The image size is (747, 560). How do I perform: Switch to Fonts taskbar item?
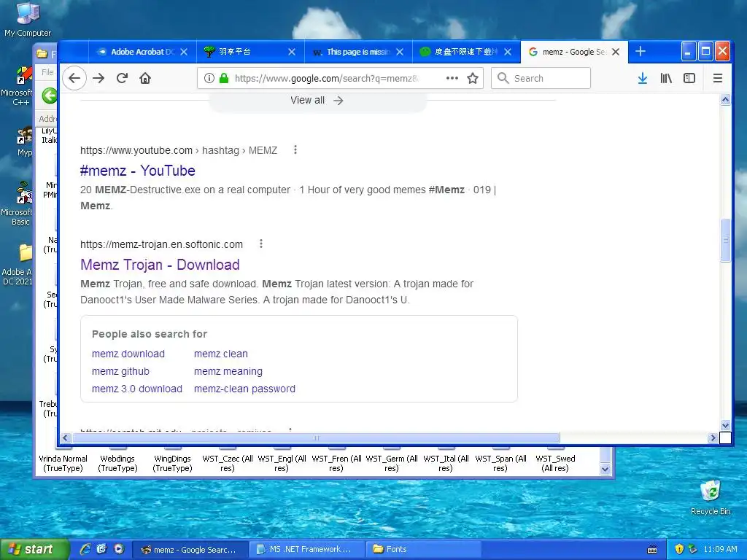[422, 549]
